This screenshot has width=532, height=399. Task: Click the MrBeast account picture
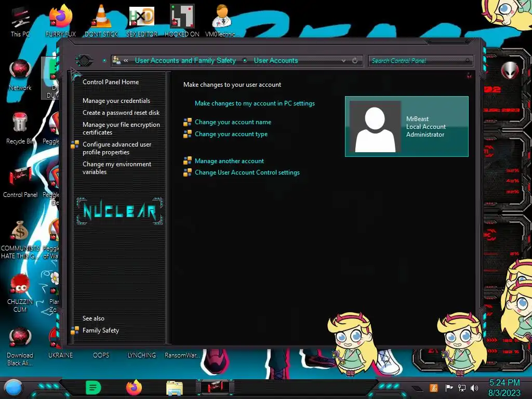pos(375,127)
